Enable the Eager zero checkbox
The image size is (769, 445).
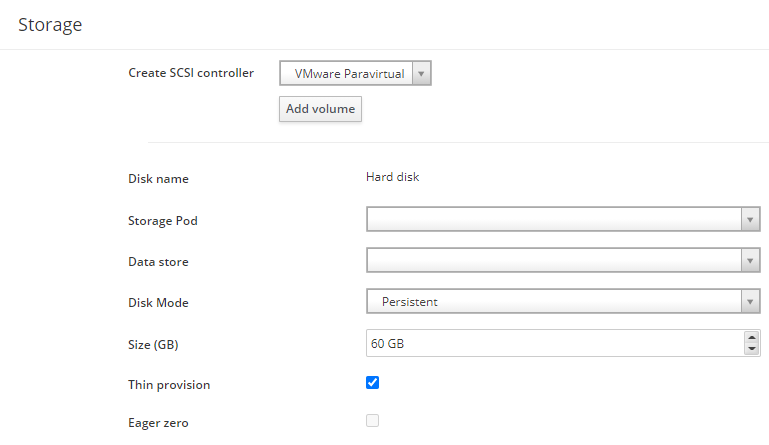pos(372,420)
